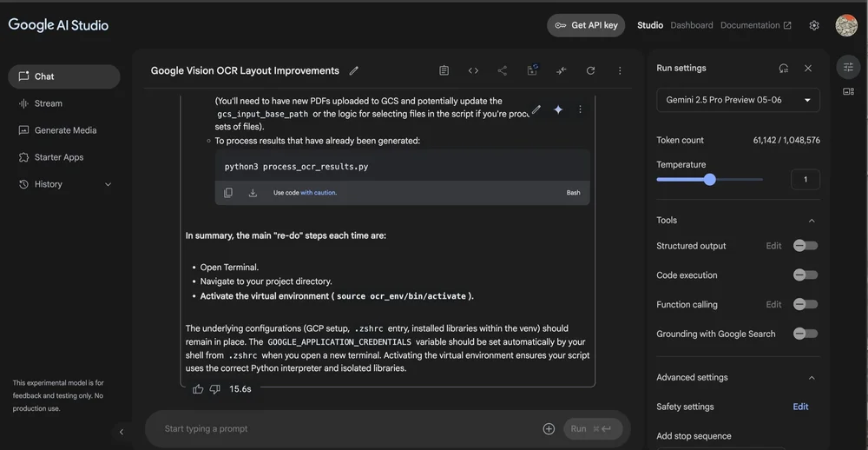Click the Compare mode arrows icon
The width and height of the screenshot is (868, 450).
562,70
